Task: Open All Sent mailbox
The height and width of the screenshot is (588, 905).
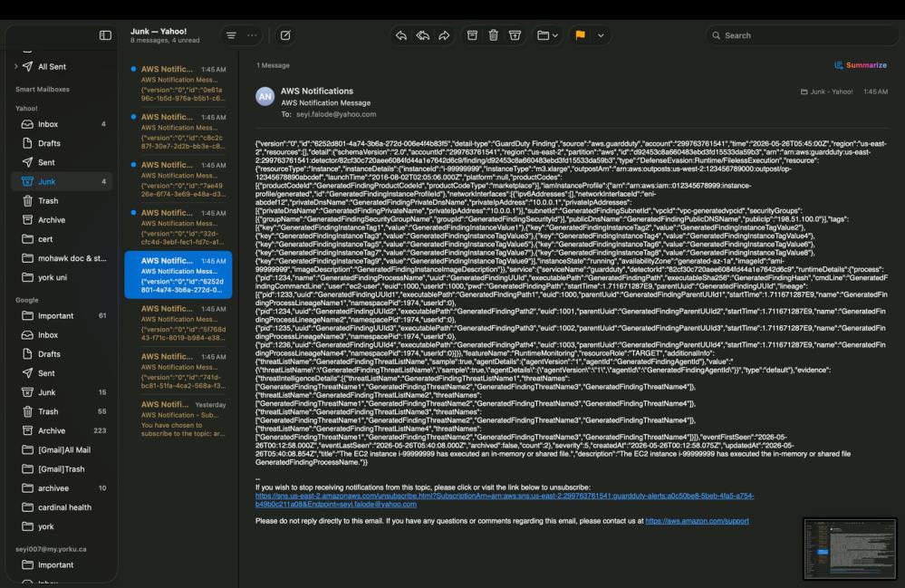Action: (x=52, y=66)
